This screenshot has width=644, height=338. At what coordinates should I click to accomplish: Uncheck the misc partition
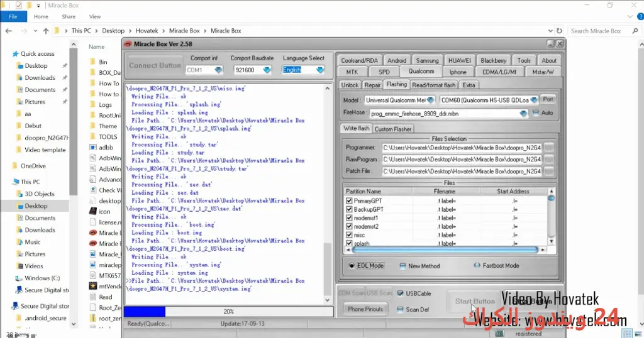(349, 235)
